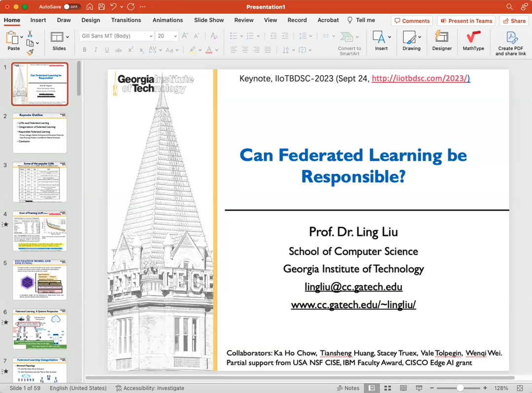This screenshot has width=532, height=393.
Task: Open the Insert tab
Action: tap(38, 20)
